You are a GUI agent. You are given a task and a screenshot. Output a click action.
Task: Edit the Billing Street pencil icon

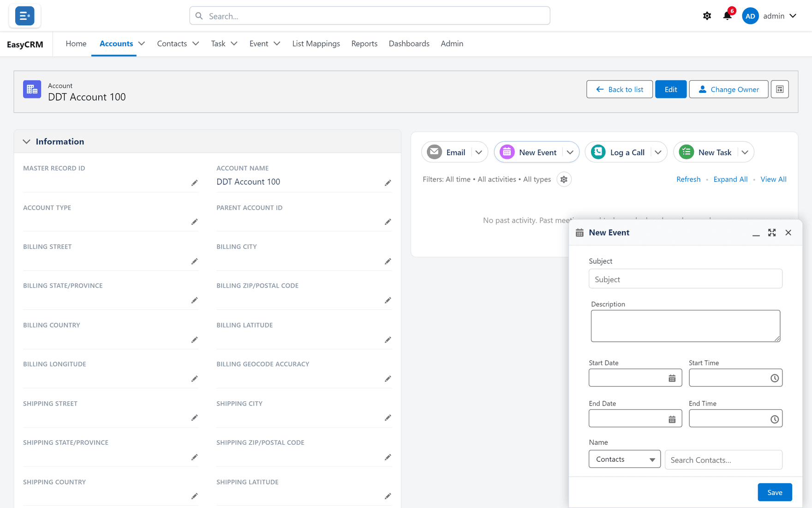tap(195, 261)
